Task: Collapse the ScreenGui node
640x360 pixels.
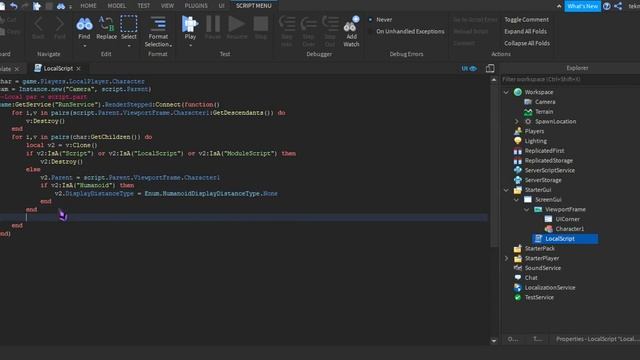Action: pos(516,200)
